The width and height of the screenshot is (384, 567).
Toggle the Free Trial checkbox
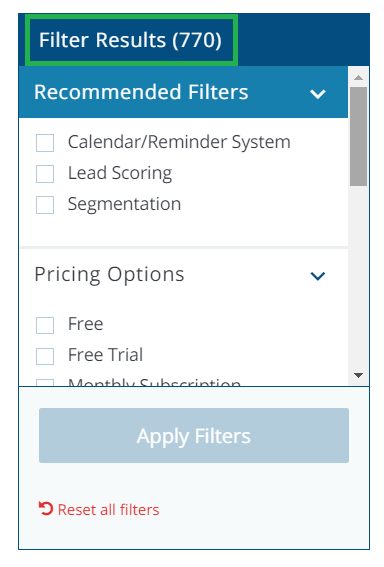[45, 356]
